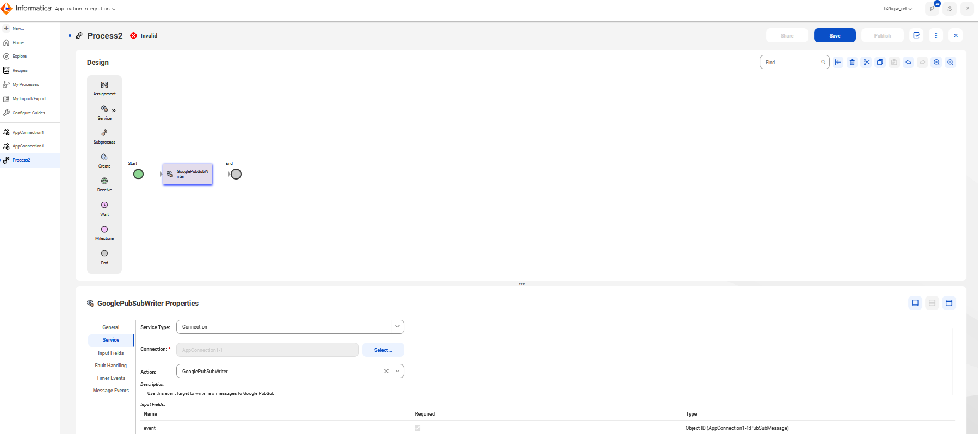Select the GooglePubSubWriter step on canvas
The height and width of the screenshot is (439, 980).
(187, 174)
